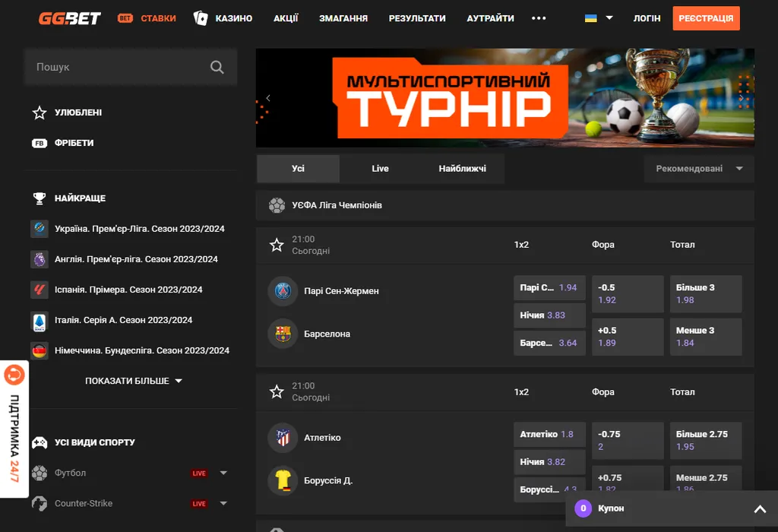This screenshot has height=532, width=778.
Task: Switch to the Live tab
Action: pos(380,169)
